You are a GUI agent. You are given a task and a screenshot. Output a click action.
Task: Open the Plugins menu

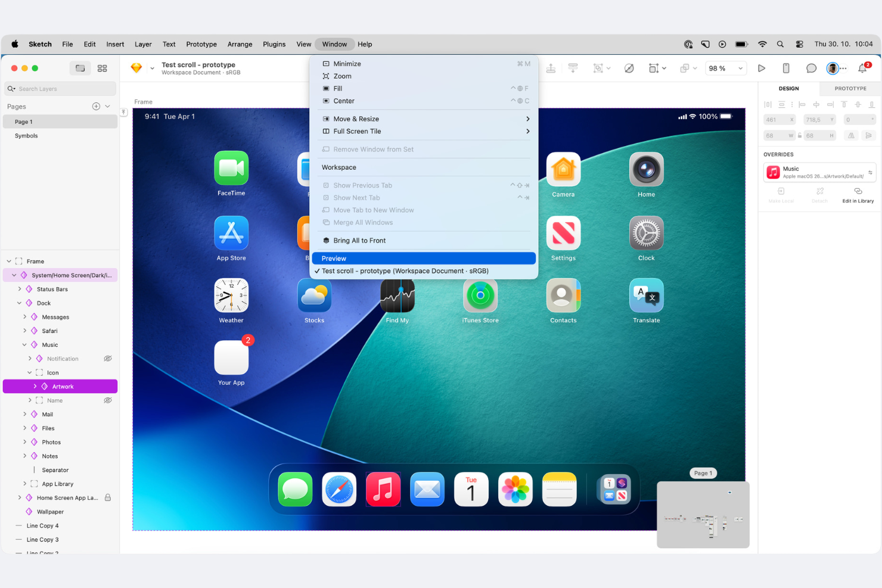(x=274, y=44)
